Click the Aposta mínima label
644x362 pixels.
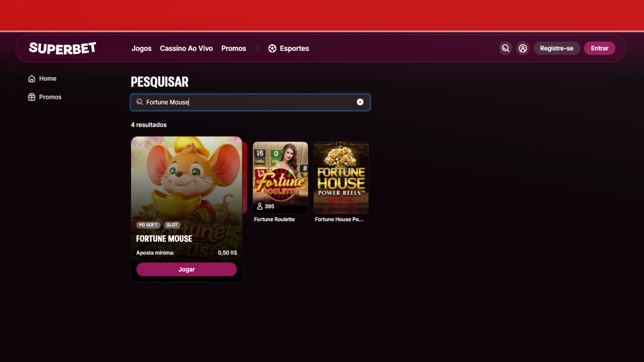pyautogui.click(x=155, y=253)
